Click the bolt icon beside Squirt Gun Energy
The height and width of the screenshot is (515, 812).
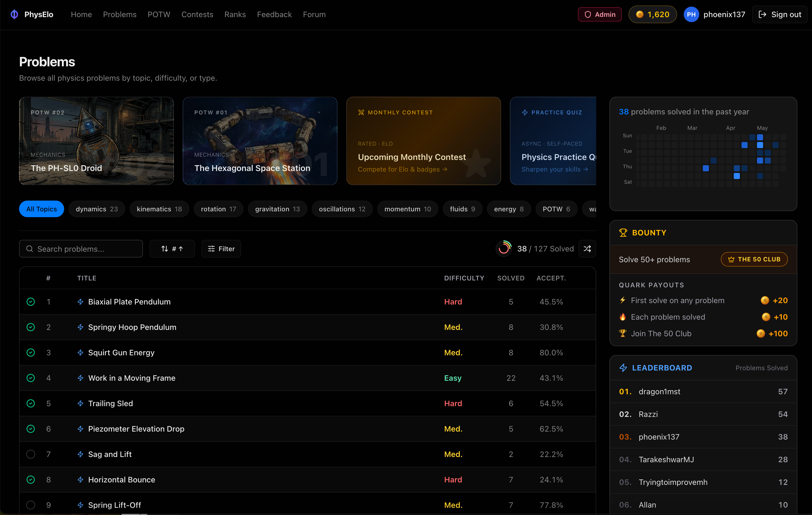80,353
